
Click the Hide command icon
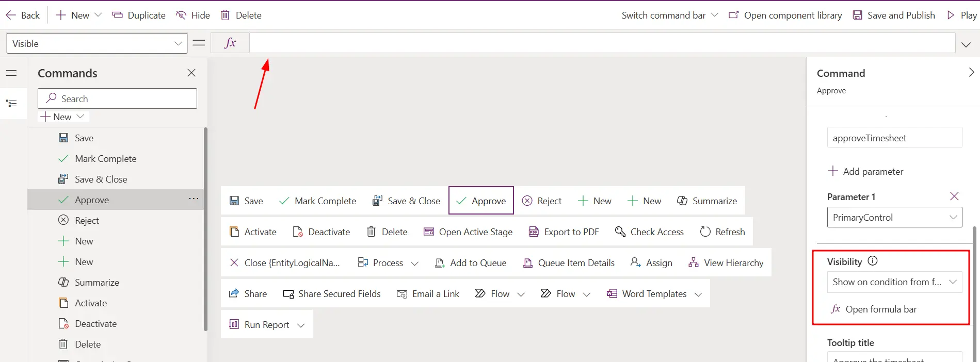(181, 15)
